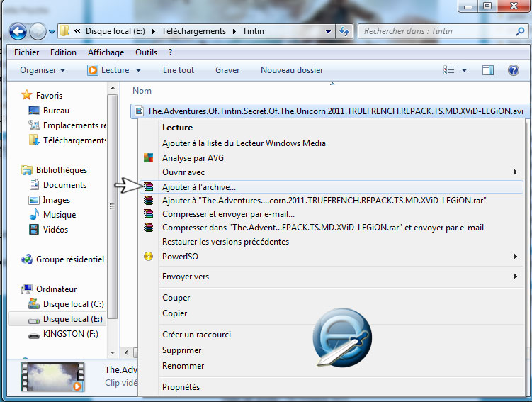The width and height of the screenshot is (532, 402).
Task: Choose Compresser et envoyer par e-mail...
Action: [x=331, y=214]
